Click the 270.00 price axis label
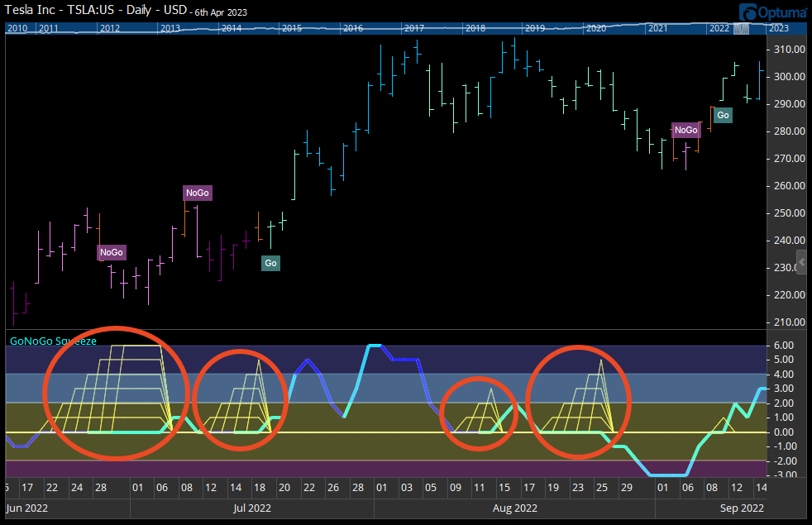 tap(790, 159)
